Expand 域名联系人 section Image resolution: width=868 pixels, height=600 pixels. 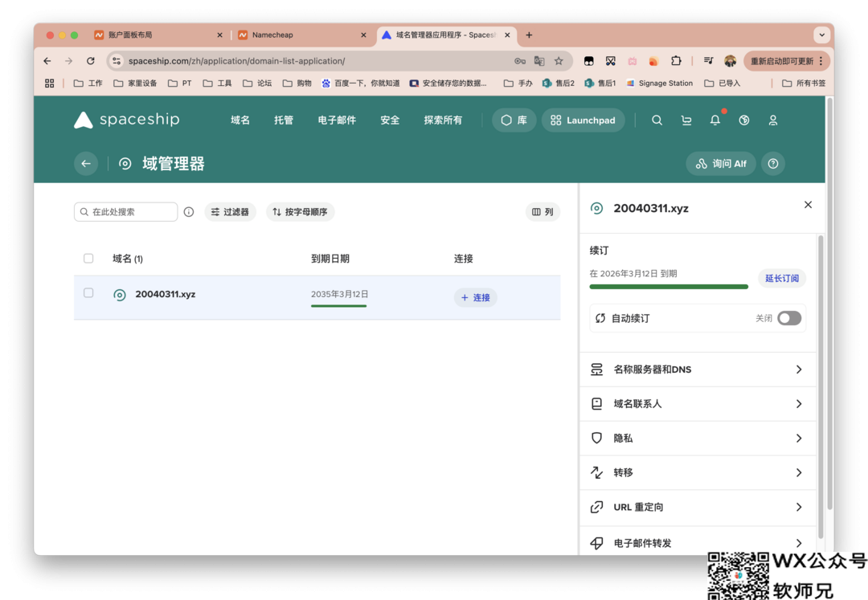[698, 404]
